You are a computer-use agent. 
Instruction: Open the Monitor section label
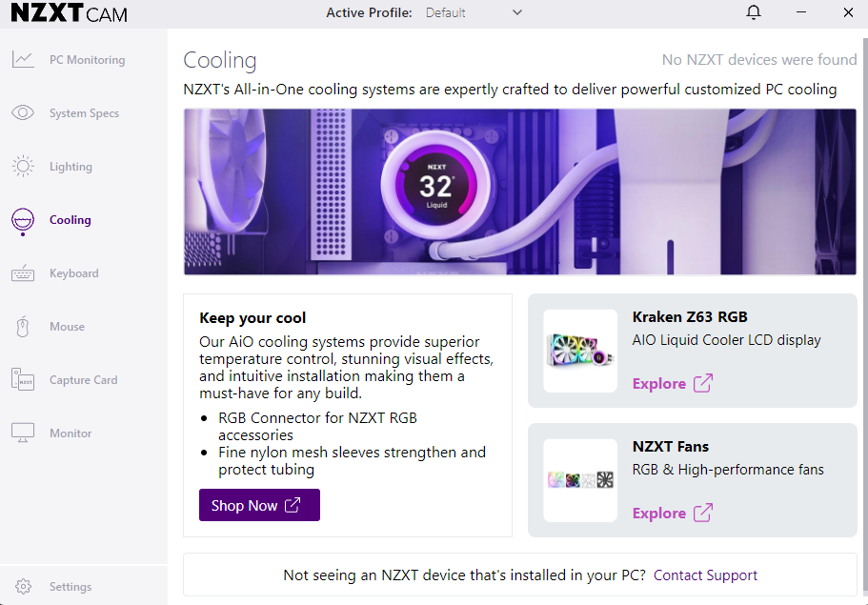click(x=71, y=434)
